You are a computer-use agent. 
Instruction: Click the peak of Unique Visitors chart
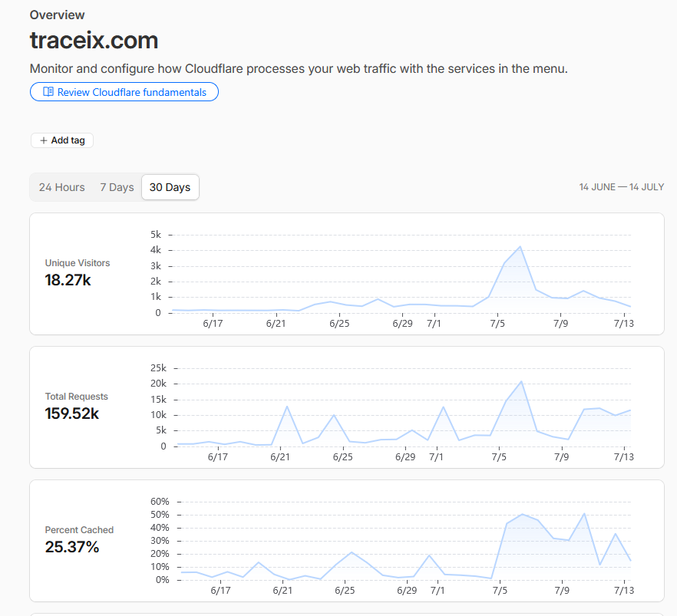click(520, 247)
